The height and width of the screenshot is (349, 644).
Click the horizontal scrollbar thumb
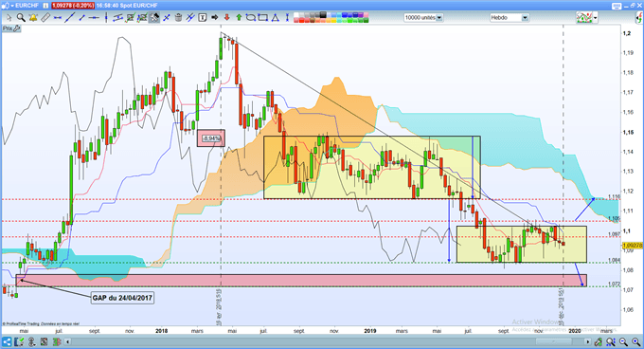coord(554,341)
